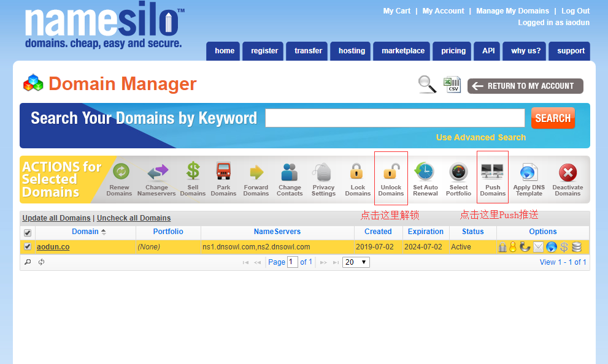
Task: Go to the marketplace tab
Action: coord(403,51)
